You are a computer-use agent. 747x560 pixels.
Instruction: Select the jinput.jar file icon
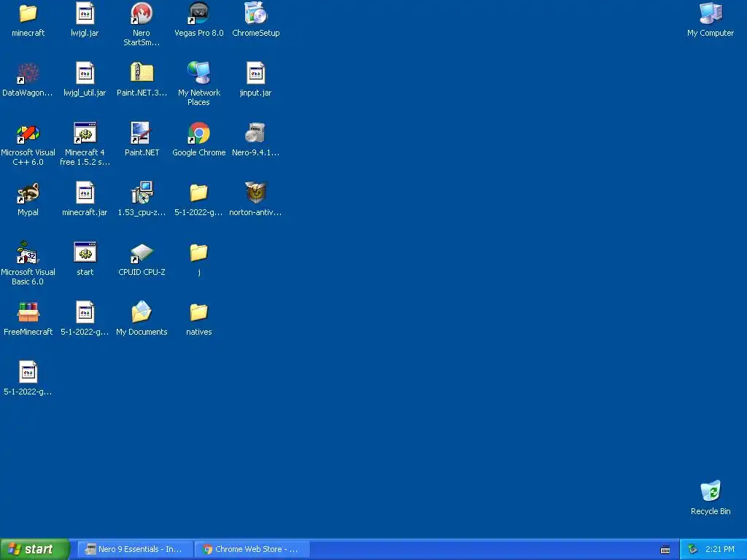tap(256, 74)
